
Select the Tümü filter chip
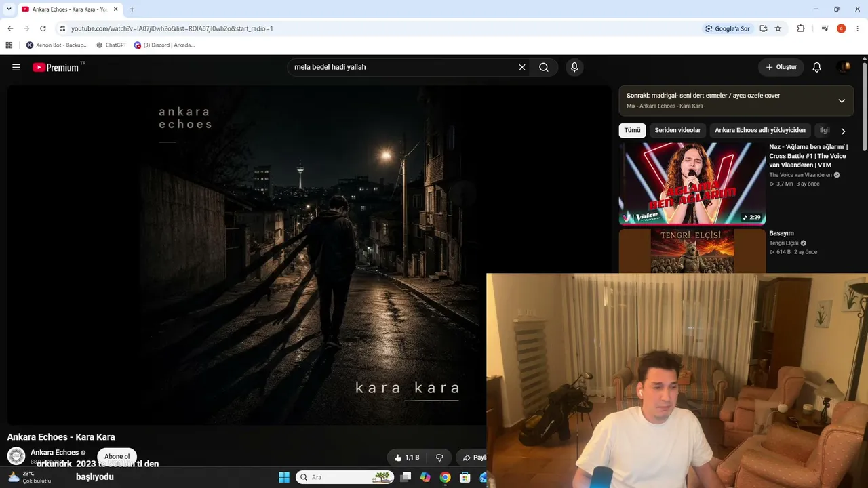tap(632, 130)
